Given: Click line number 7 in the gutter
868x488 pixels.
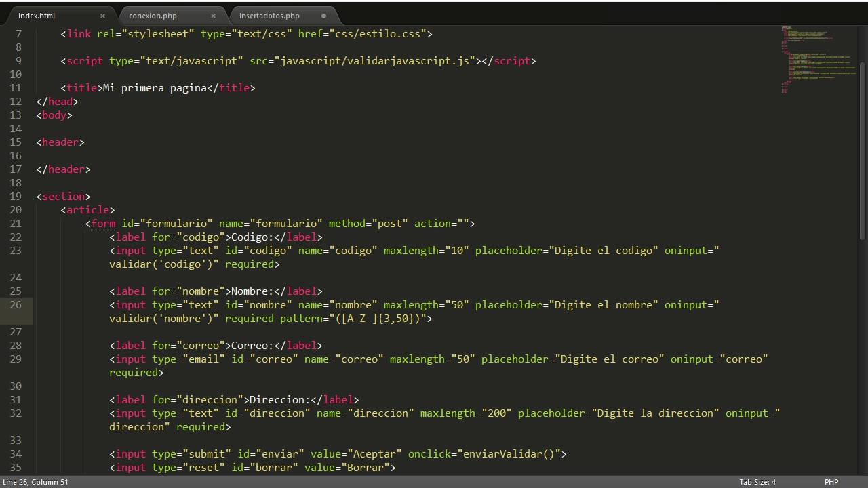Looking at the screenshot, I should tap(19, 33).
